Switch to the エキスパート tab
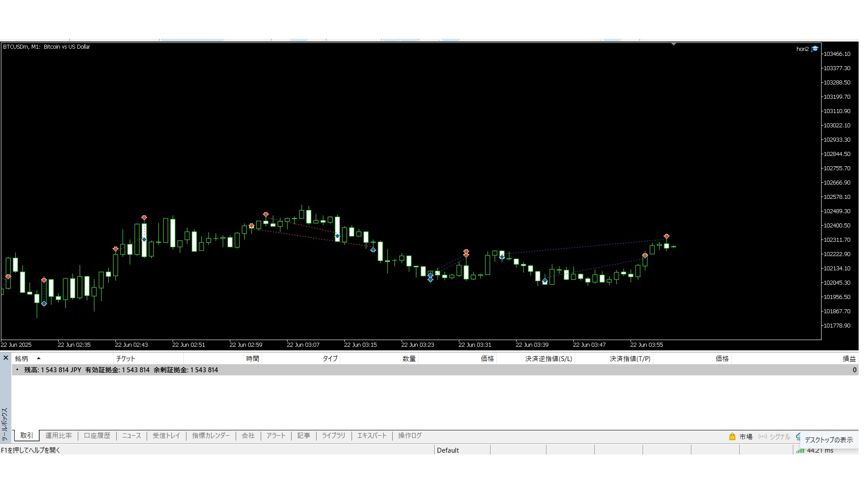868x492 pixels. coord(372,436)
